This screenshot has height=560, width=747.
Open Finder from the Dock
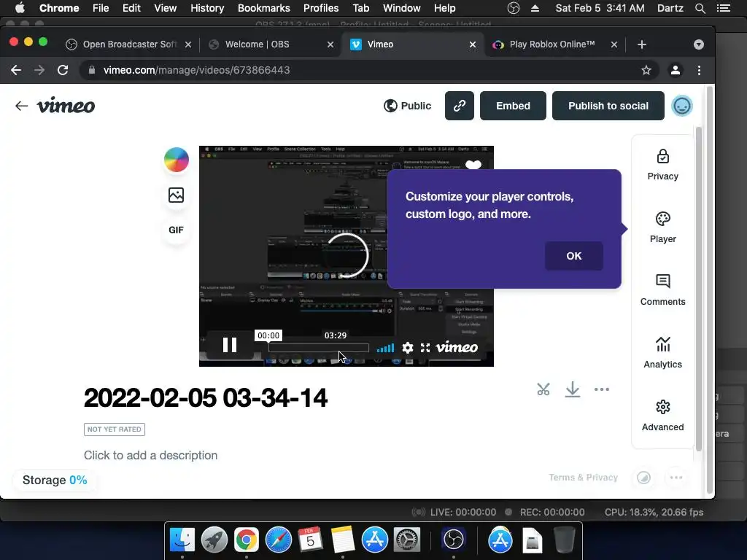[x=182, y=540]
